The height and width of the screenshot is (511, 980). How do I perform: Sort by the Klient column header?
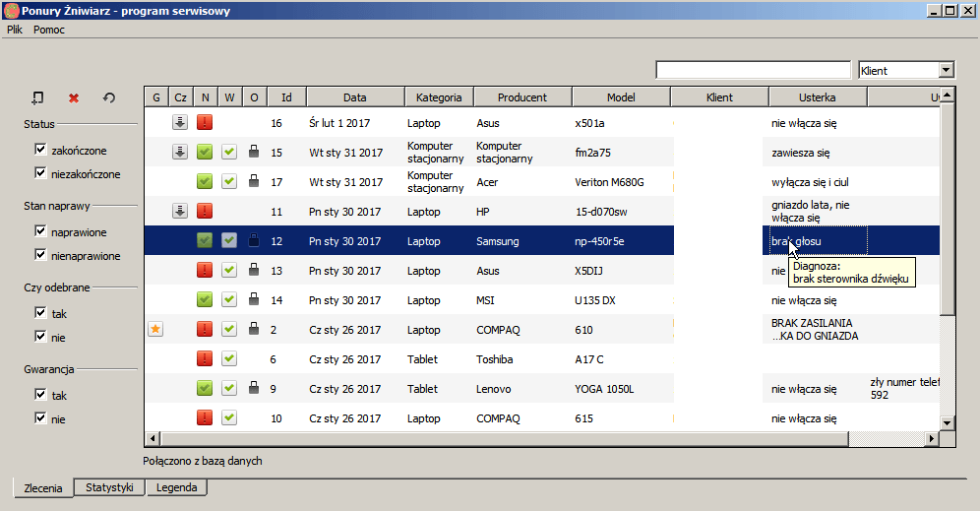click(x=719, y=96)
